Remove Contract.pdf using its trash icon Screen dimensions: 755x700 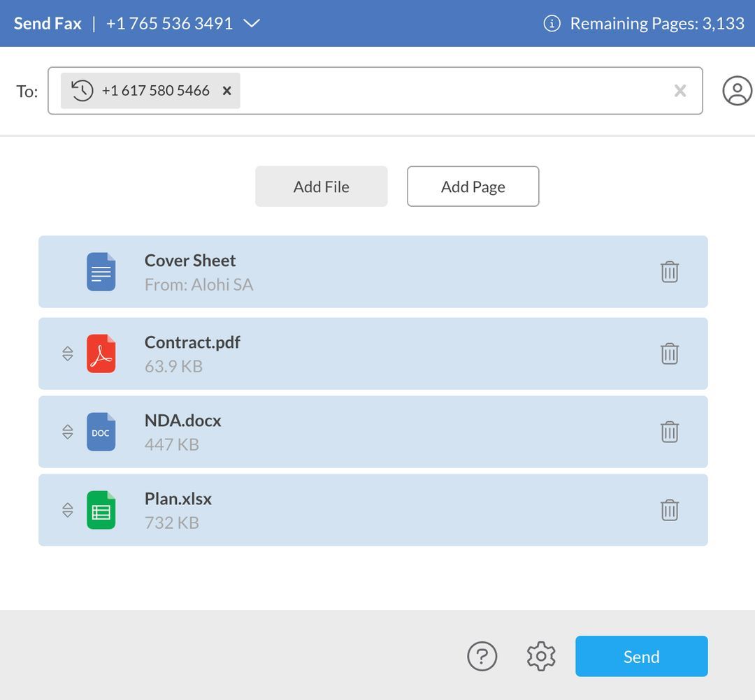[669, 353]
